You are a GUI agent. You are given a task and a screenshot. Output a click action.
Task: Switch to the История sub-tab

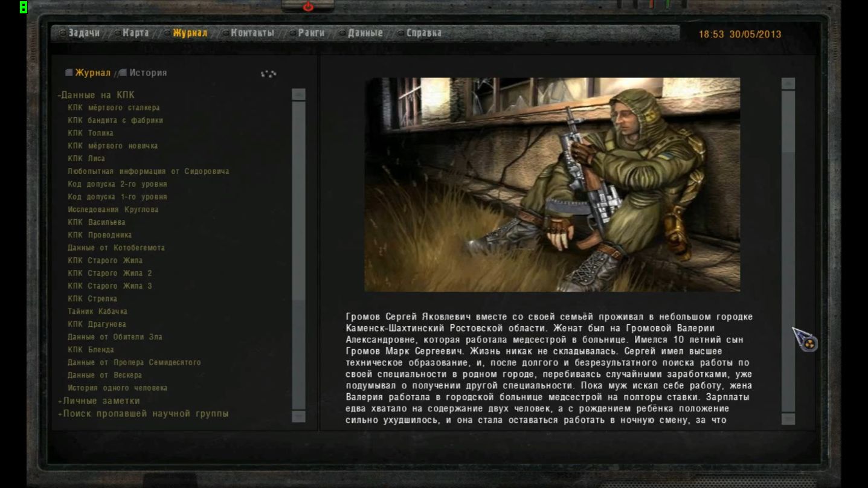coord(148,73)
